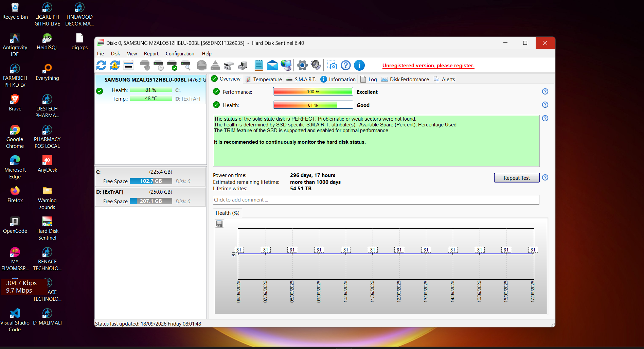Open the Help menu
Screen dimensions: 644x349
click(207, 54)
